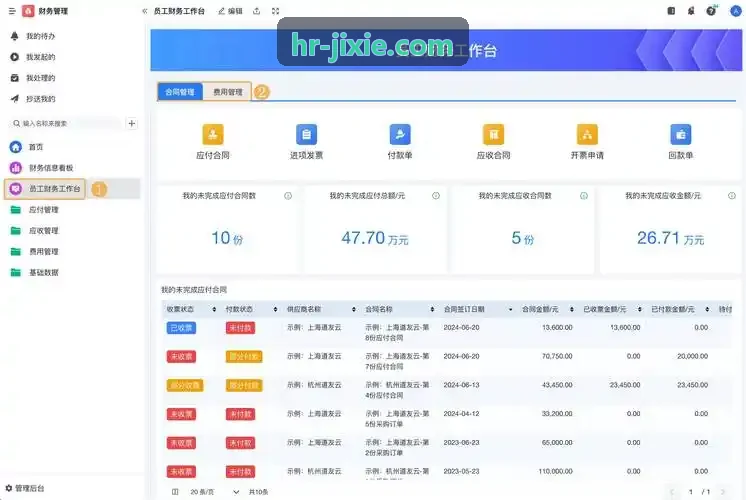Screen dimensions: 746x500
Task: Click info icon on 我的未完成应收金额/元 card
Action: [732, 196]
